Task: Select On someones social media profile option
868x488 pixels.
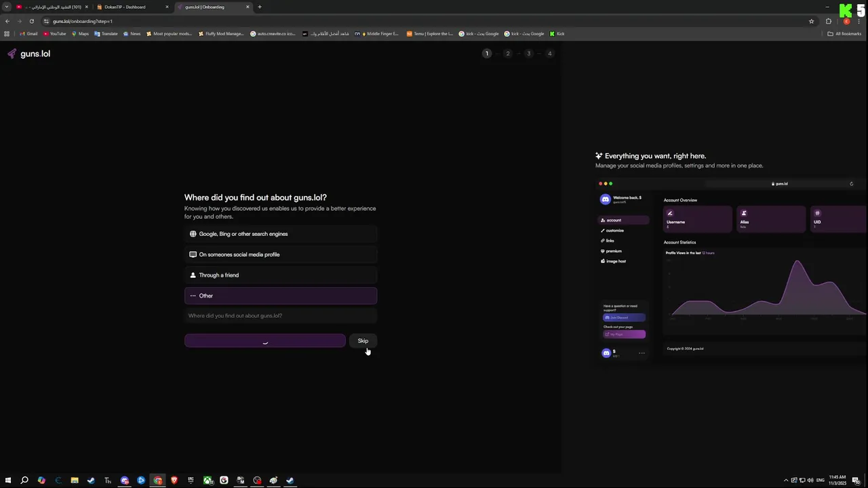Action: [x=280, y=254]
